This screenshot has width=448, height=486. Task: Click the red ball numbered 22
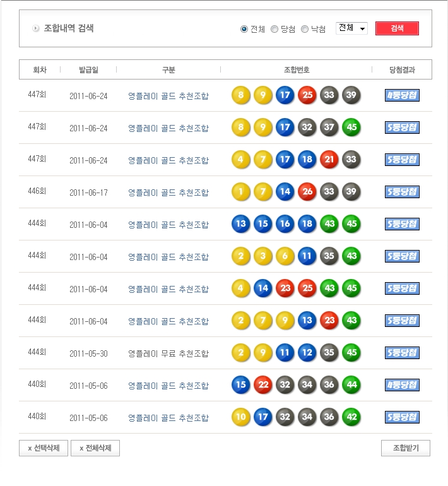pyautogui.click(x=262, y=385)
